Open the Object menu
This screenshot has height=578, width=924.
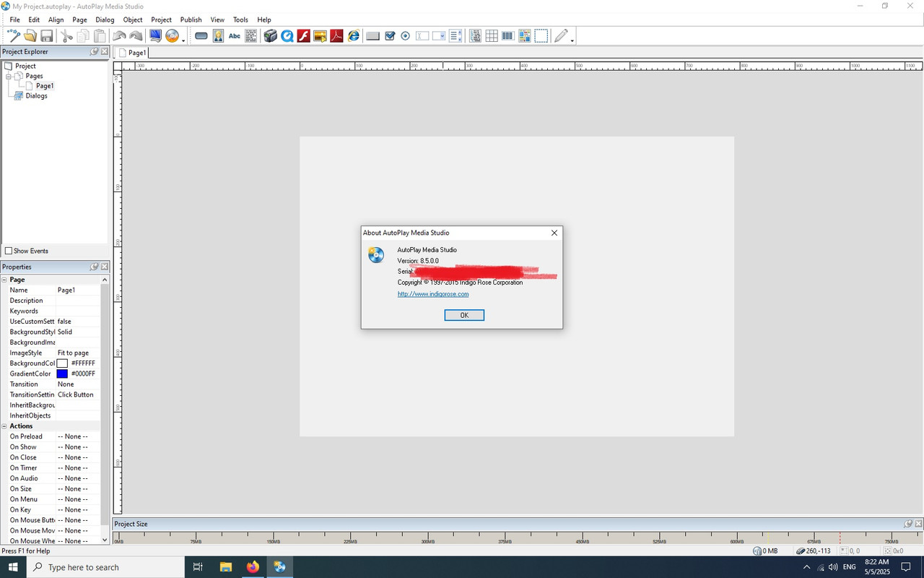click(x=133, y=20)
